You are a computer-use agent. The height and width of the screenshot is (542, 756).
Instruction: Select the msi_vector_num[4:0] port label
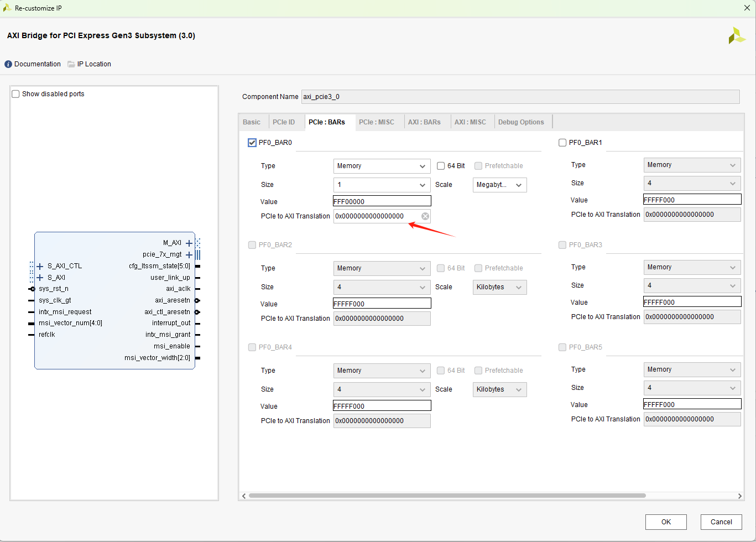tap(70, 323)
